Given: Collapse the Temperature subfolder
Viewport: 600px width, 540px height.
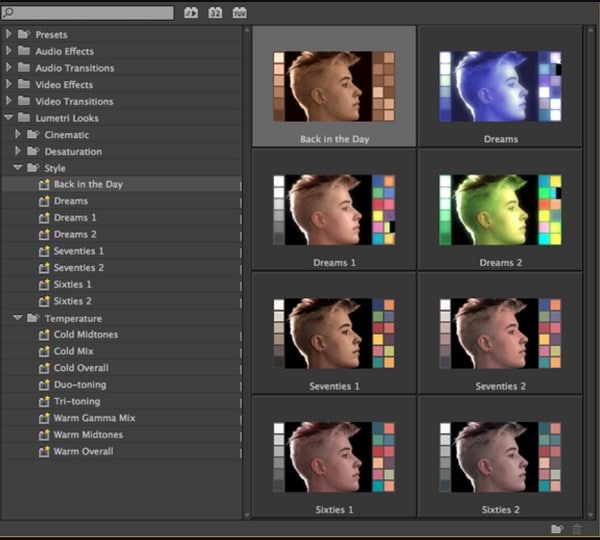Looking at the screenshot, I should click(x=18, y=318).
